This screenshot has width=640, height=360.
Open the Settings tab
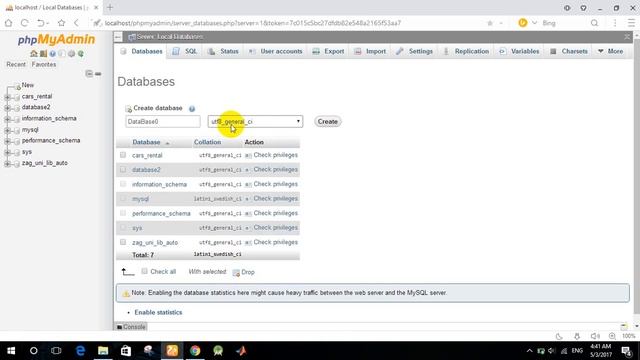coord(415,51)
